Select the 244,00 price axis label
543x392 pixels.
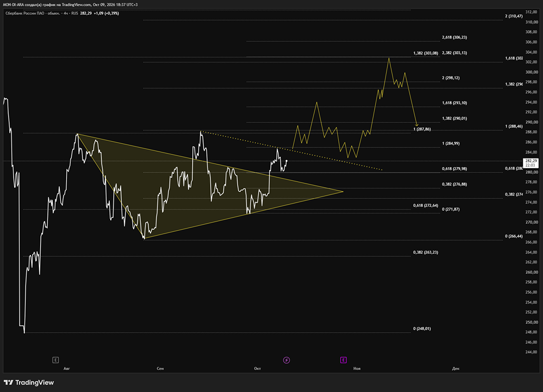click(x=531, y=352)
